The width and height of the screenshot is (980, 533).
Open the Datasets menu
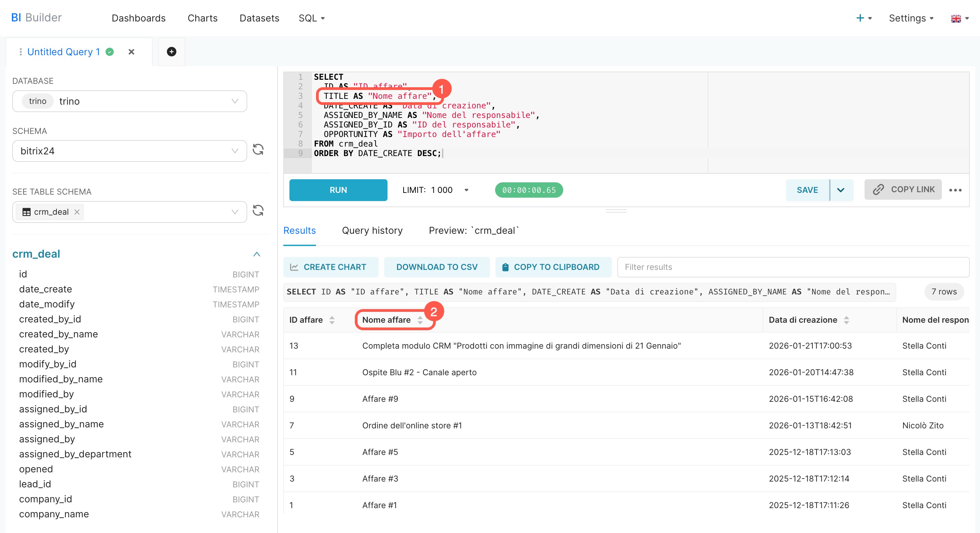(x=259, y=18)
